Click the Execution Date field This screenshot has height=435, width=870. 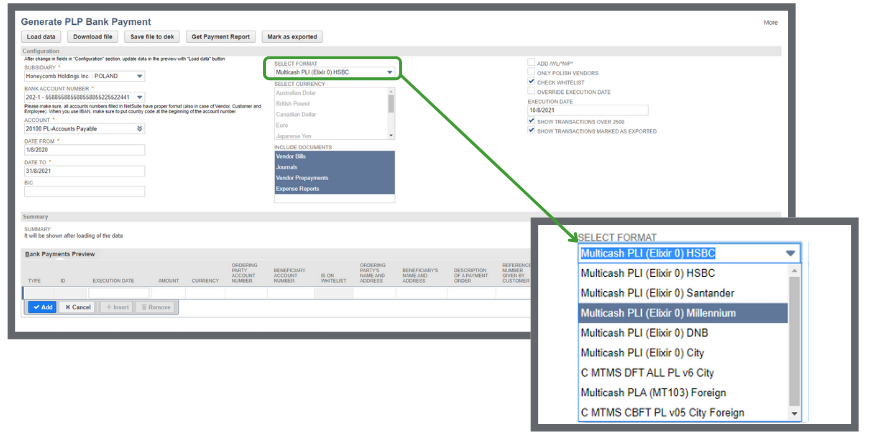click(x=588, y=110)
